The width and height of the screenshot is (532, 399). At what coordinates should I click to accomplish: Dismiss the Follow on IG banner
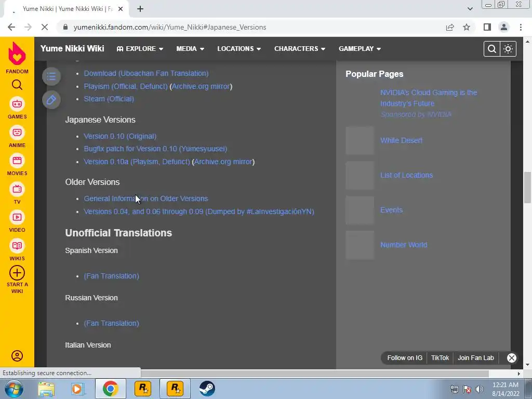pyautogui.click(x=511, y=357)
